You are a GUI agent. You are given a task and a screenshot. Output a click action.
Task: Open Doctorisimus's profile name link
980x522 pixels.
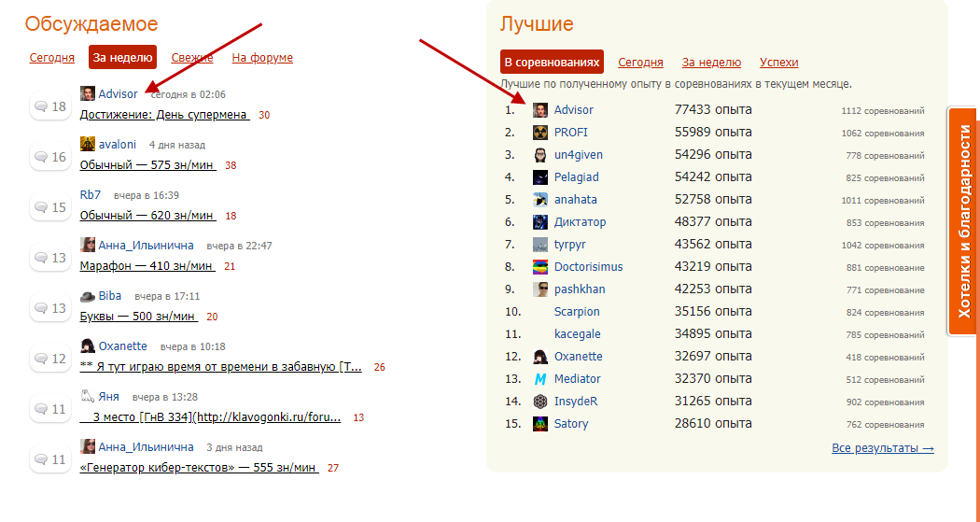tap(589, 267)
